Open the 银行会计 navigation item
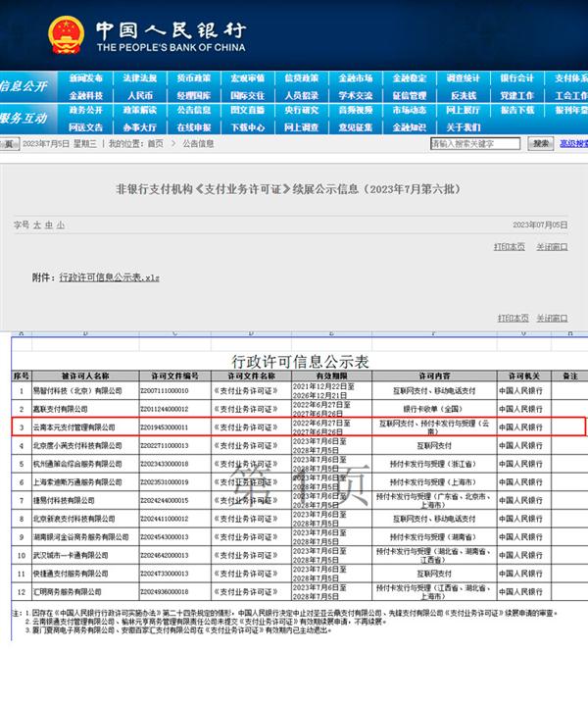Viewport: 588px width, 702px height. (517, 77)
